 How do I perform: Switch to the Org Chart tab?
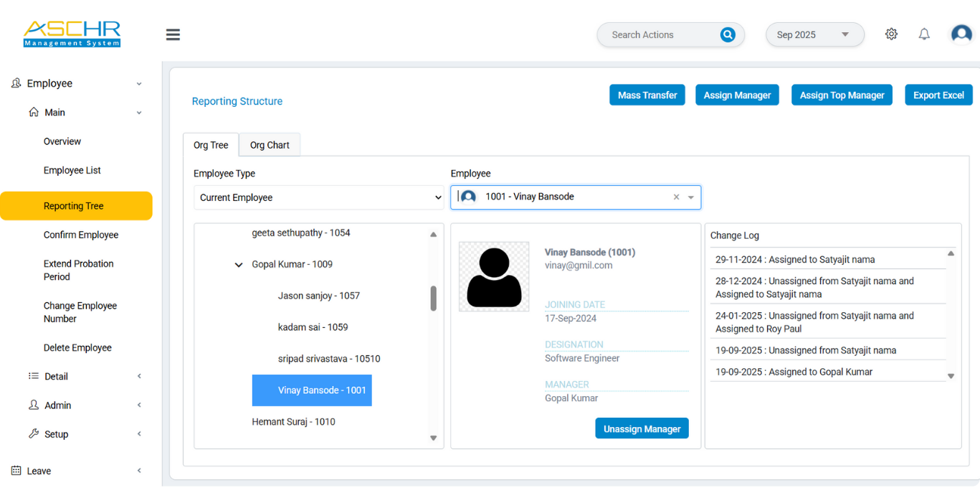269,144
